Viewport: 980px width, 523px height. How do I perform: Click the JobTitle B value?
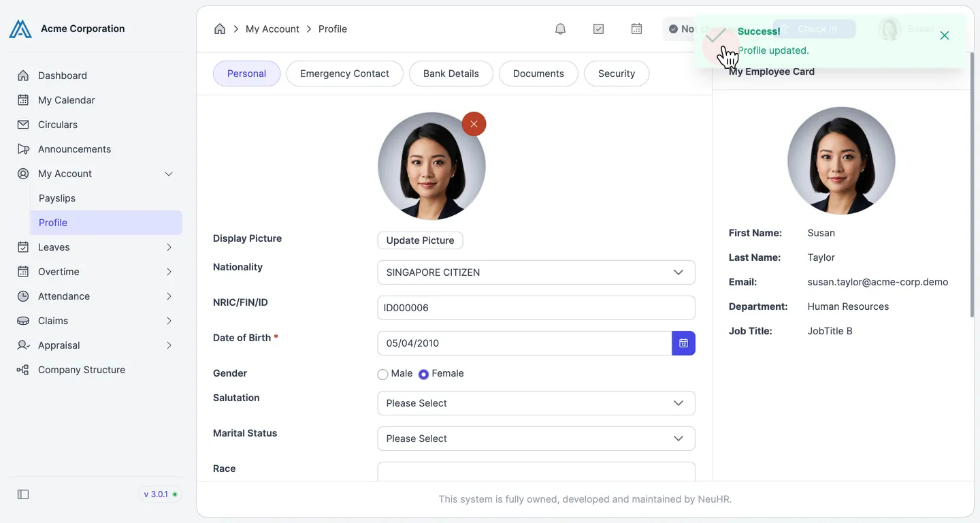830,331
